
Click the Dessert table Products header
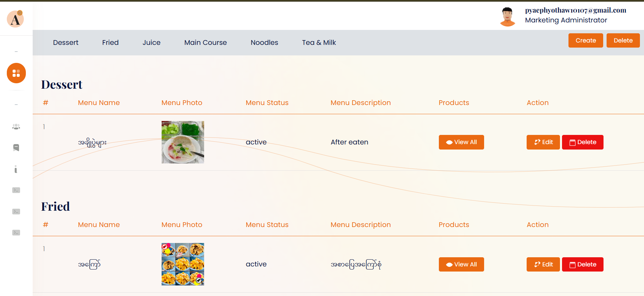pyautogui.click(x=454, y=103)
